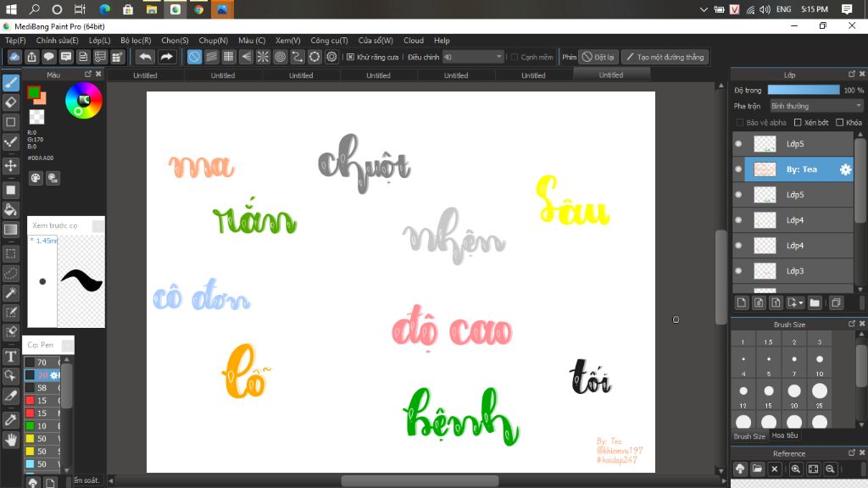Screen dimensions: 868x488
Task: Add a layer folder
Action: 815,302
